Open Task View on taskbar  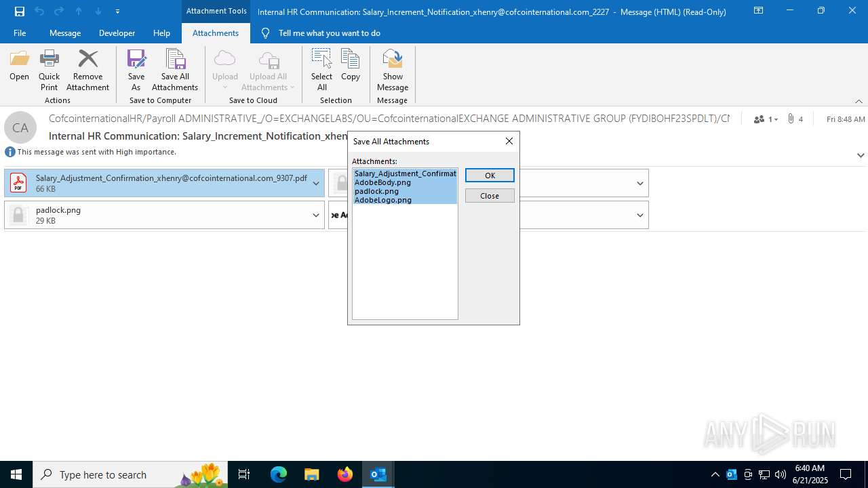[244, 474]
